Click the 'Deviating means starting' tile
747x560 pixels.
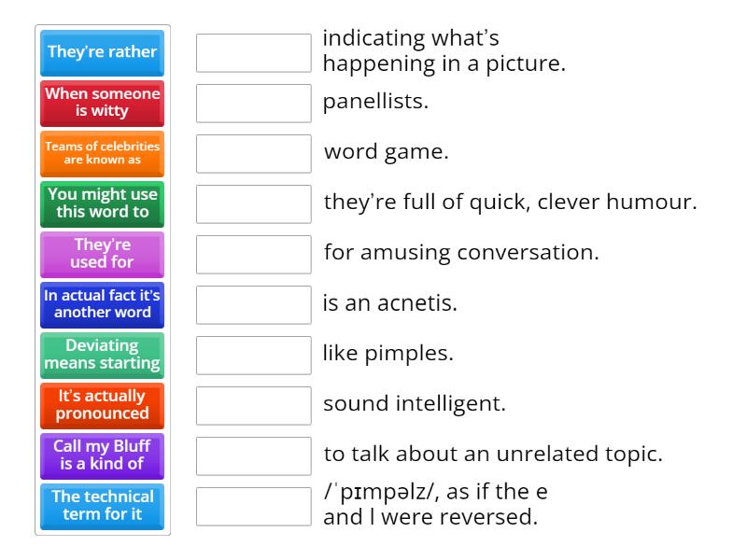[102, 356]
